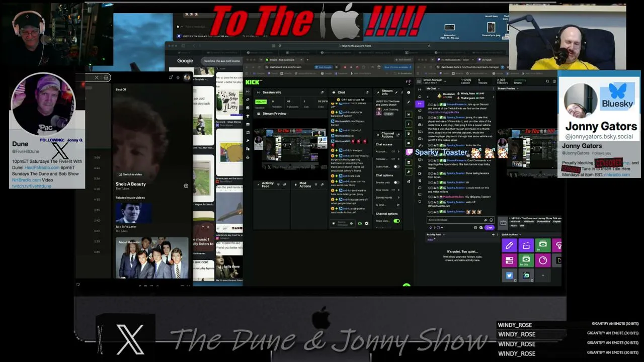
Task: Expand Slow mode chat option
Action: (387, 190)
